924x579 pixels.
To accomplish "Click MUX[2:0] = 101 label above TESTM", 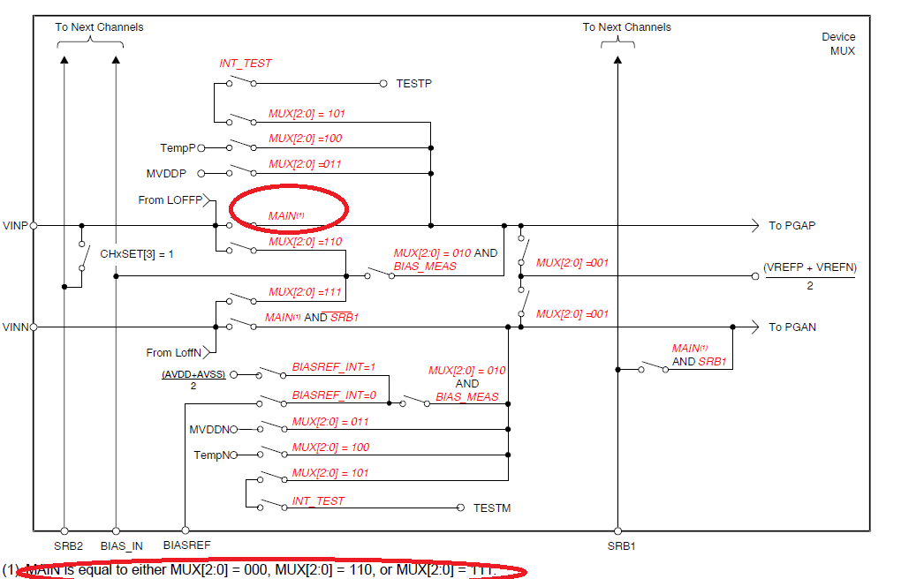I will 330,473.
